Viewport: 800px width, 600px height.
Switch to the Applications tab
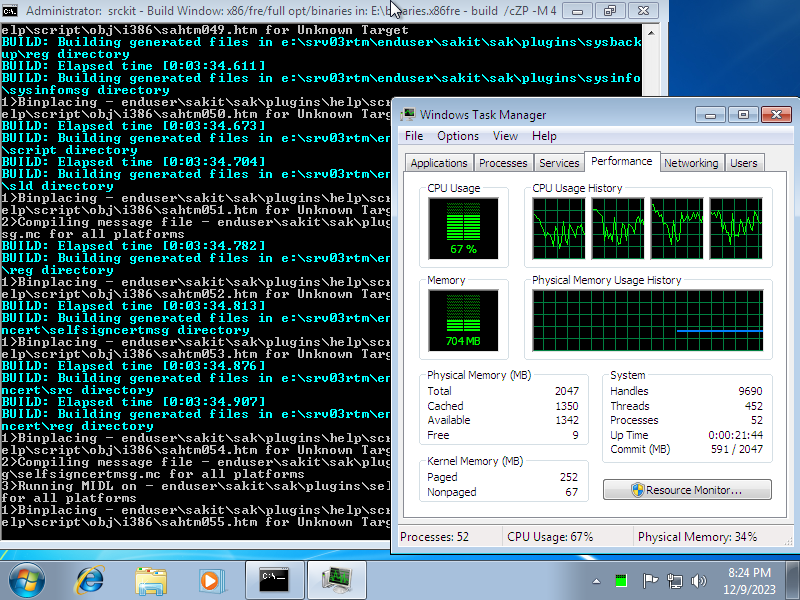point(439,163)
